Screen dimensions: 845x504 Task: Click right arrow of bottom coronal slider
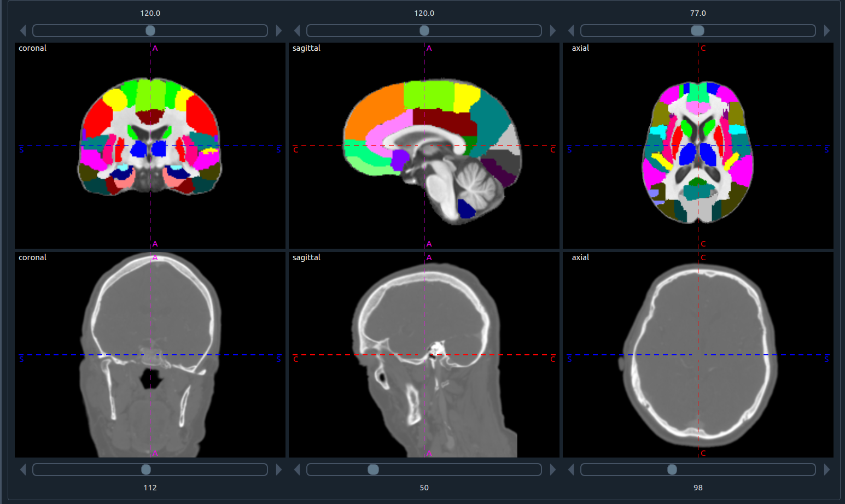[279, 470]
